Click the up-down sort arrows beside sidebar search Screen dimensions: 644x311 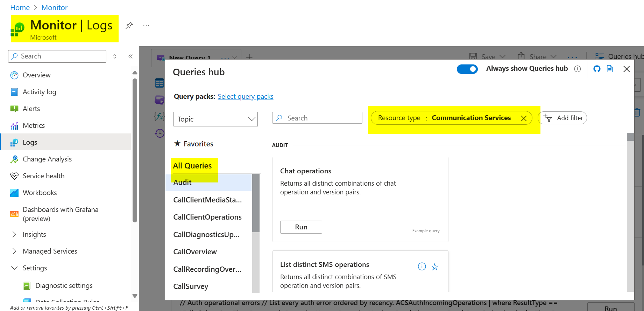pyautogui.click(x=115, y=56)
